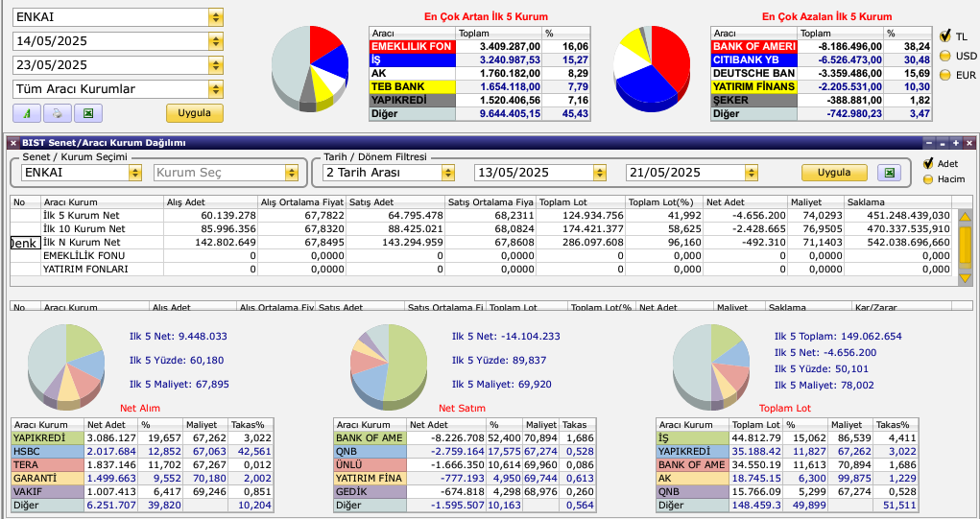The width and height of the screenshot is (980, 519).
Task: Click the yellow TEB BANK legend cell
Action: 413,86
